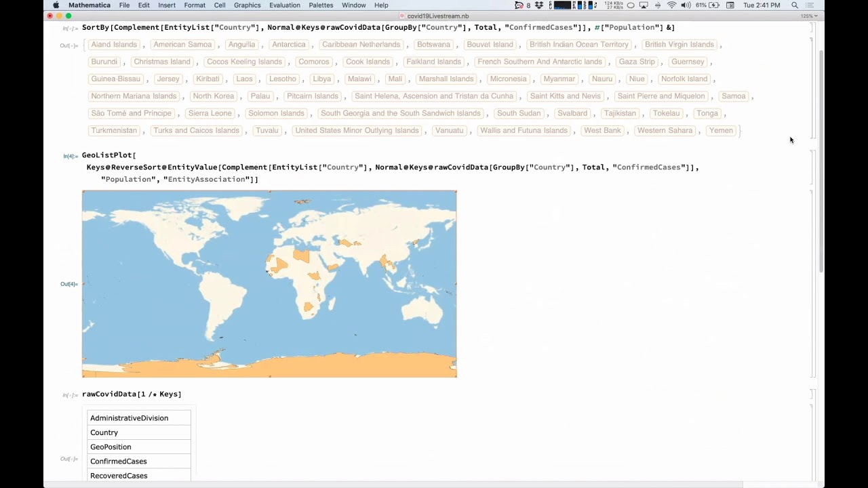868x488 pixels.
Task: Click the American Samoa entity
Action: click(182, 45)
